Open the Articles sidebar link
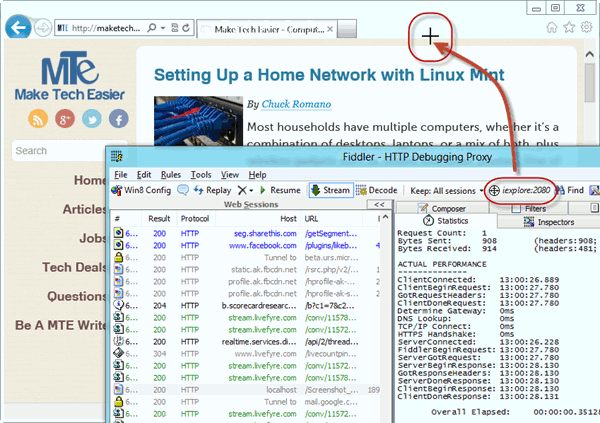 (84, 209)
